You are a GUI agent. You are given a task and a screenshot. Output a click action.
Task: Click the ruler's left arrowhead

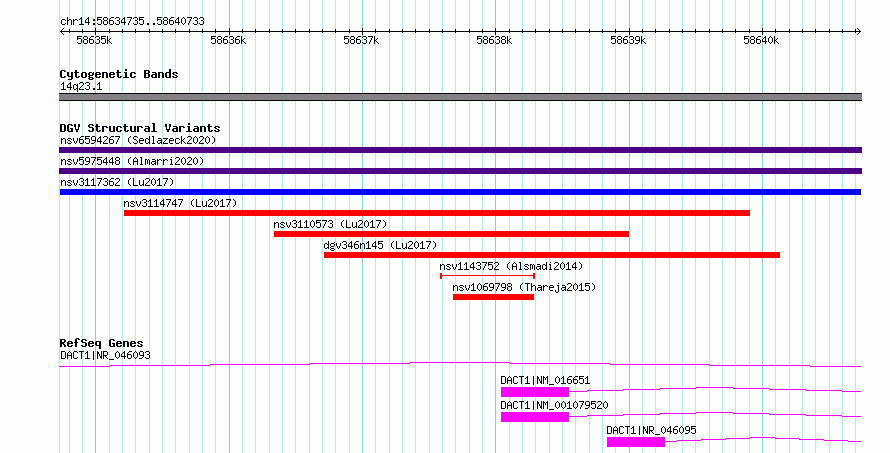(x=62, y=31)
